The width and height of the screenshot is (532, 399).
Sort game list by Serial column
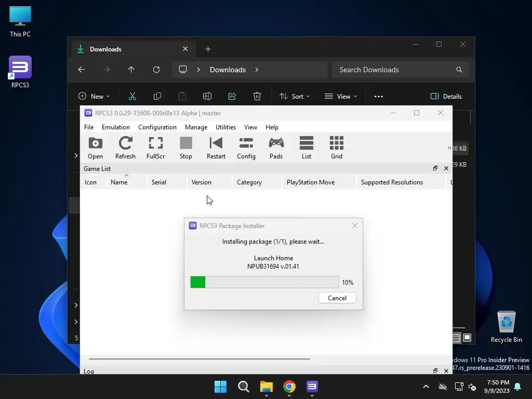click(x=167, y=182)
